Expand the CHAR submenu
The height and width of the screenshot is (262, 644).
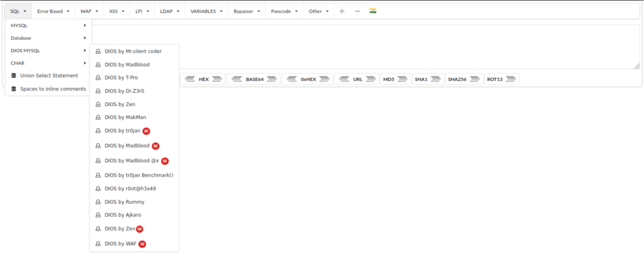click(x=48, y=63)
